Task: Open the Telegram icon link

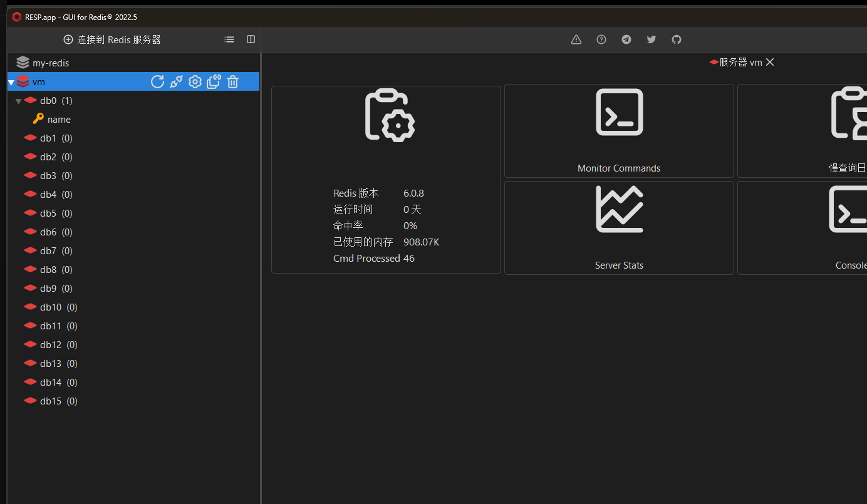Action: point(626,39)
